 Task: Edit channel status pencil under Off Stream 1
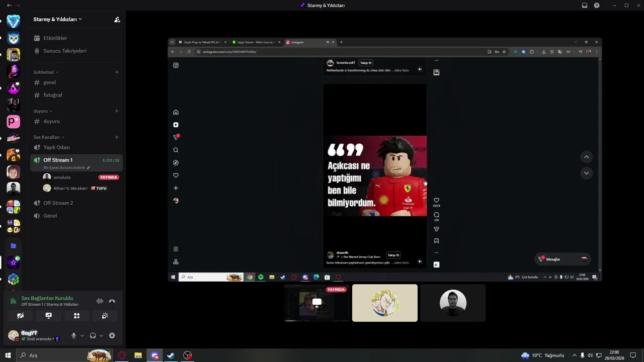click(89, 167)
